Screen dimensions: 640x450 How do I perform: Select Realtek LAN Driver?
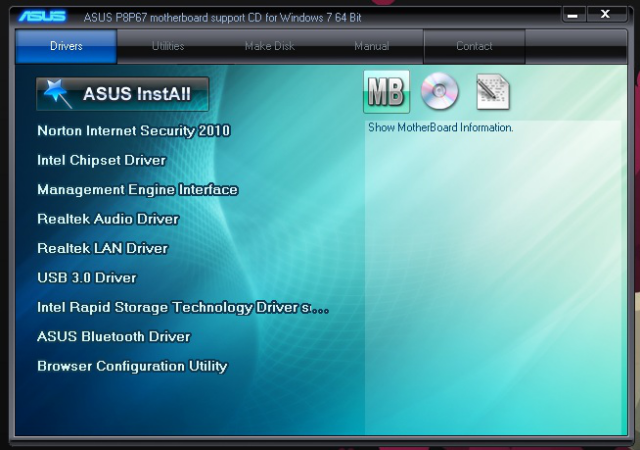102,248
